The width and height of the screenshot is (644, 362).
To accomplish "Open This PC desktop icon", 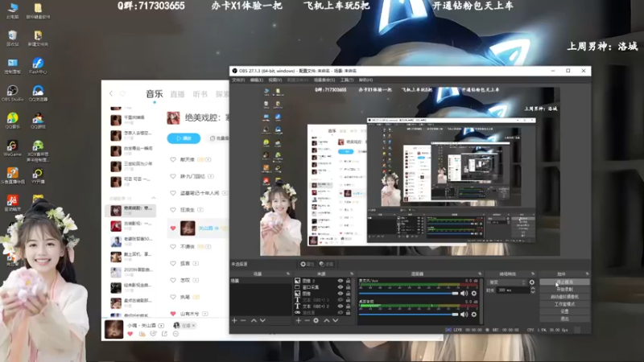I will [12, 10].
